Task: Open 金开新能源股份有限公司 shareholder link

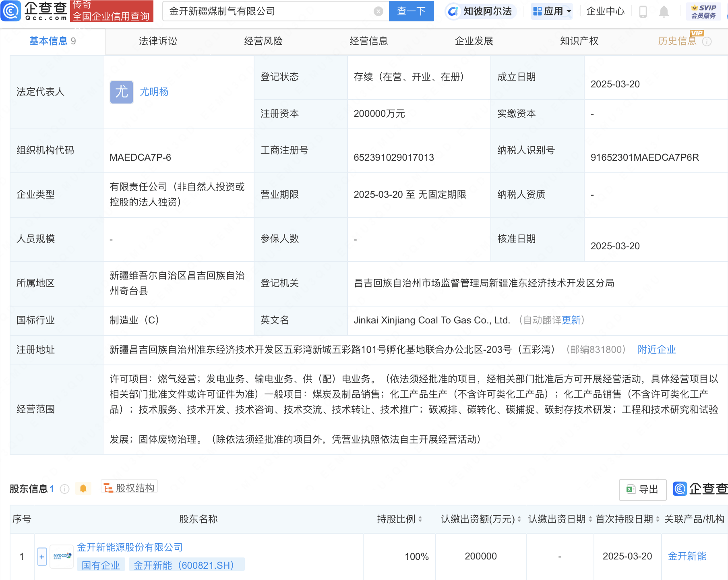Action: click(x=130, y=547)
